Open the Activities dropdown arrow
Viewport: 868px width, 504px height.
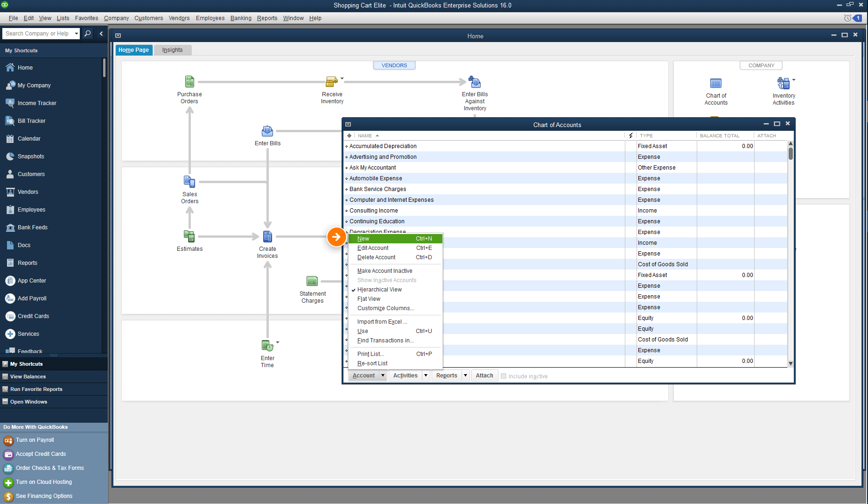(426, 376)
